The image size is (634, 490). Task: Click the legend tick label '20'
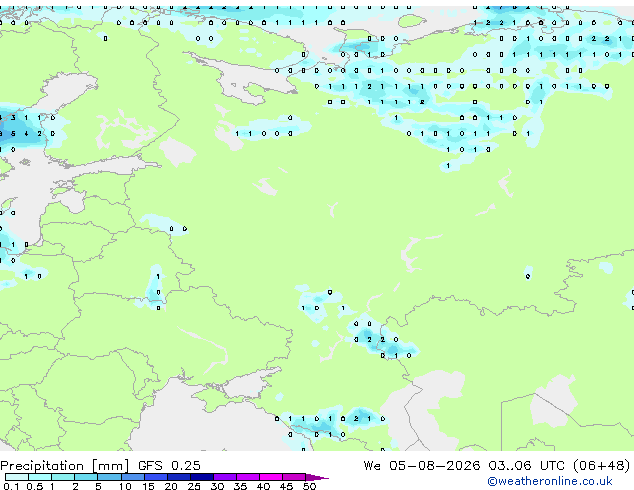point(171,486)
